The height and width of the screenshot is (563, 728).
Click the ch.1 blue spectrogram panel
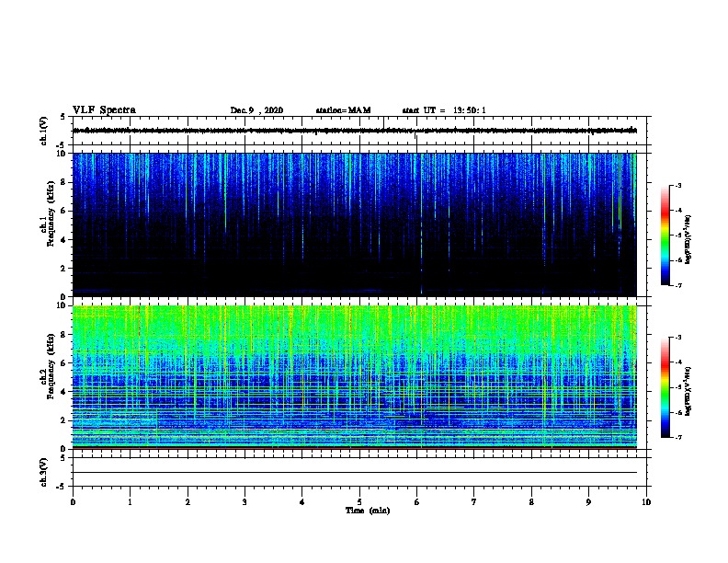[x=355, y=224]
